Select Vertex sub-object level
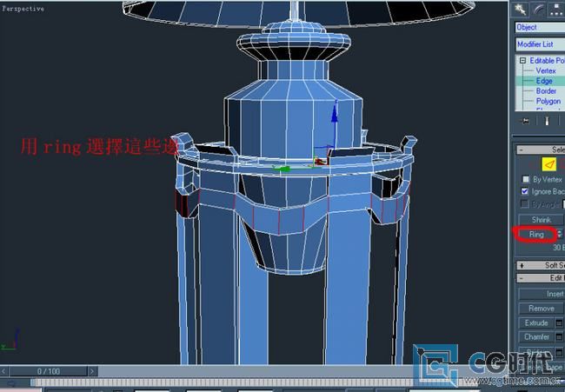 546,70
